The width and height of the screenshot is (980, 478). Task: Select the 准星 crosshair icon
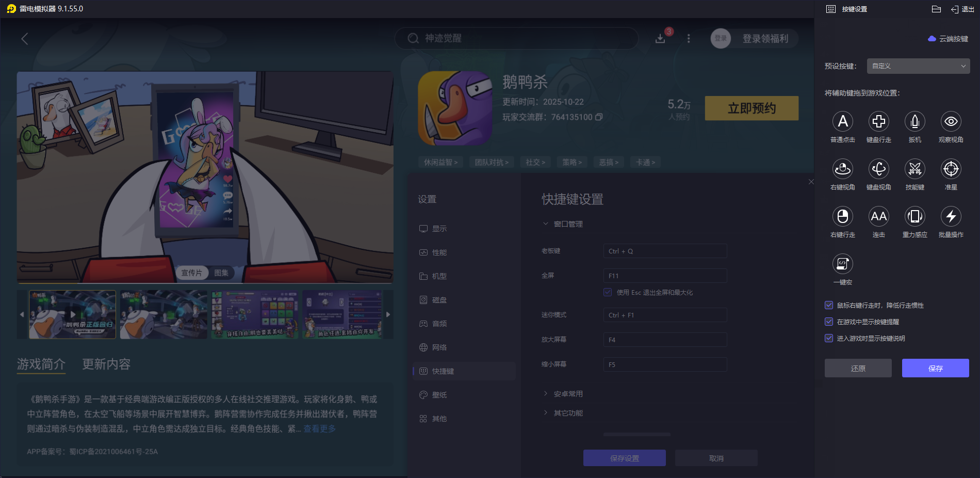951,169
